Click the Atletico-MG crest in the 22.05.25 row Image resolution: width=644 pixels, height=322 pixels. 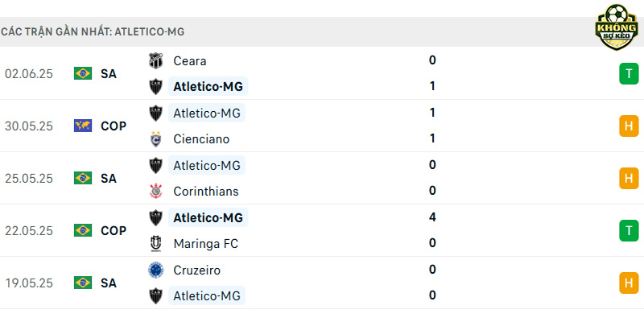pos(155,217)
